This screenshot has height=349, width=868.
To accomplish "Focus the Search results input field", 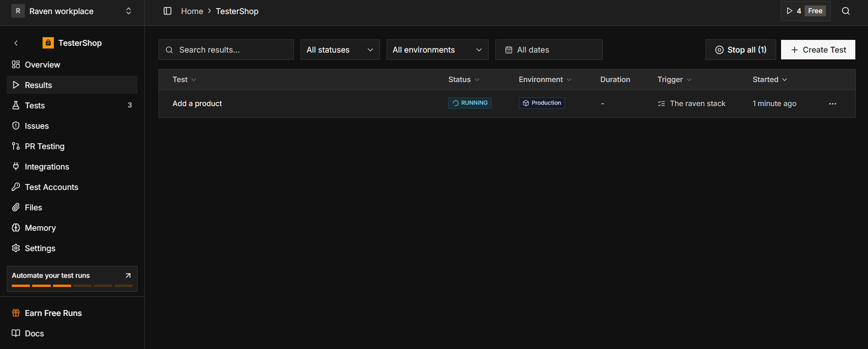I will click(x=226, y=50).
